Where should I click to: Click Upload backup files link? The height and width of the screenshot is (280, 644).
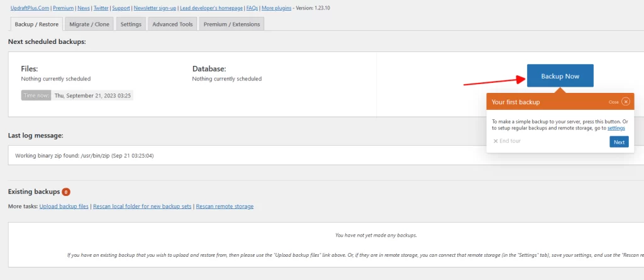pos(64,206)
